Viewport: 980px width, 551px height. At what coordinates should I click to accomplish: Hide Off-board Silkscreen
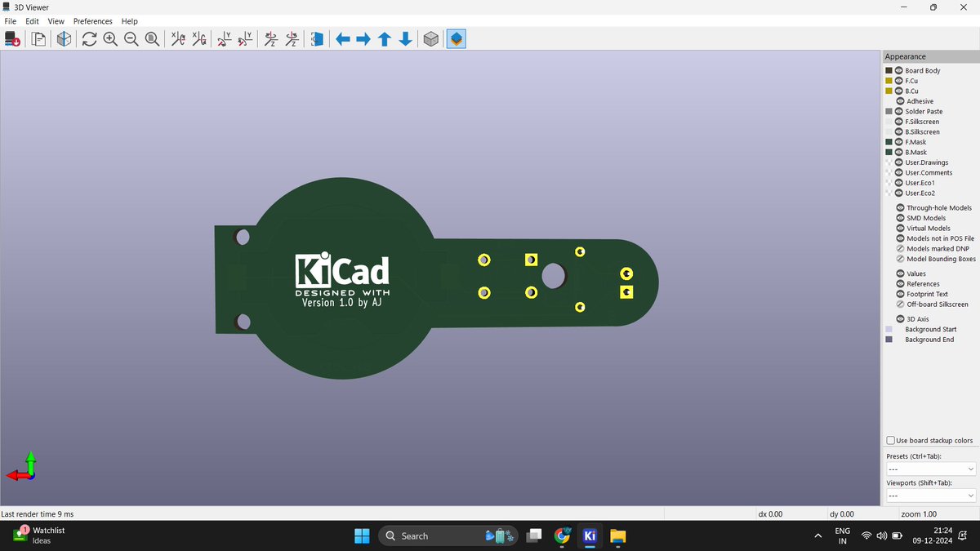[898, 304]
